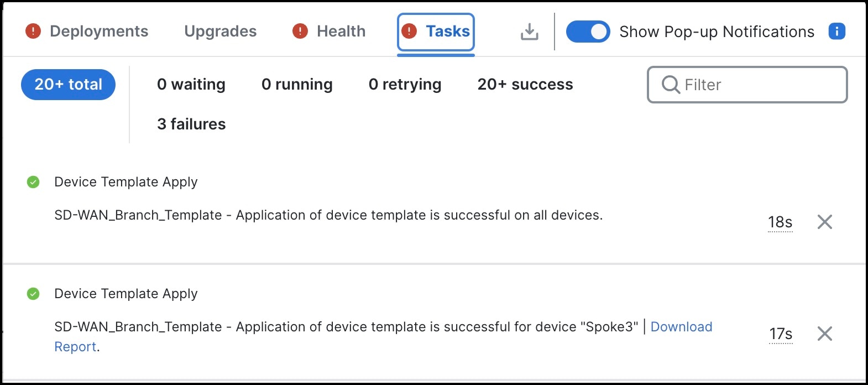This screenshot has width=868, height=385.
Task: Click the alert badge on Tasks tab
Action: click(x=410, y=32)
